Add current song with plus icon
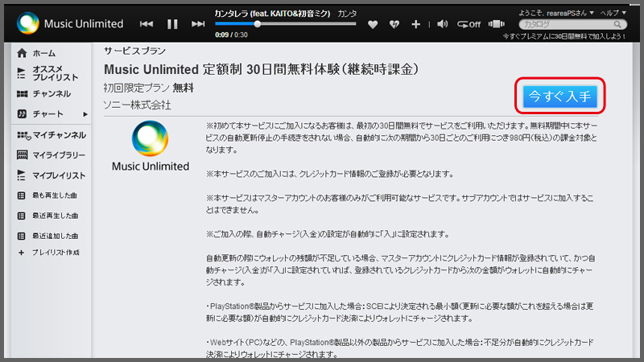The image size is (644, 362). coord(415,25)
